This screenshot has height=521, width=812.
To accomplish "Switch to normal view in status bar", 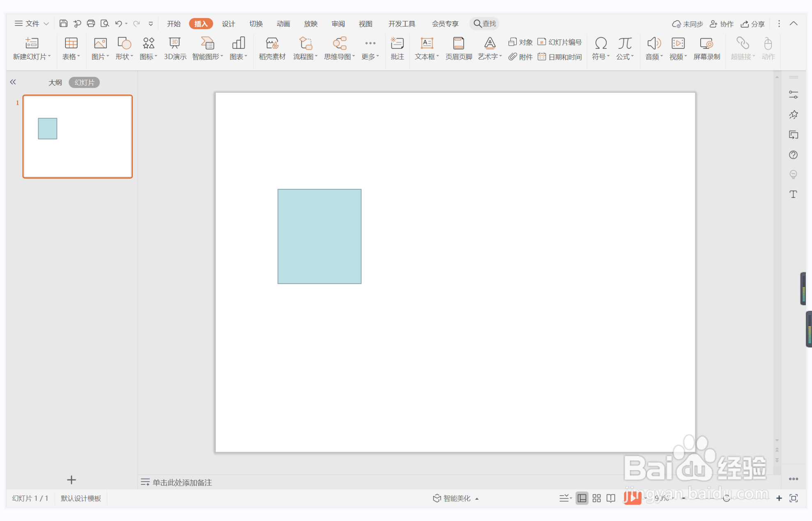I will coord(582,498).
